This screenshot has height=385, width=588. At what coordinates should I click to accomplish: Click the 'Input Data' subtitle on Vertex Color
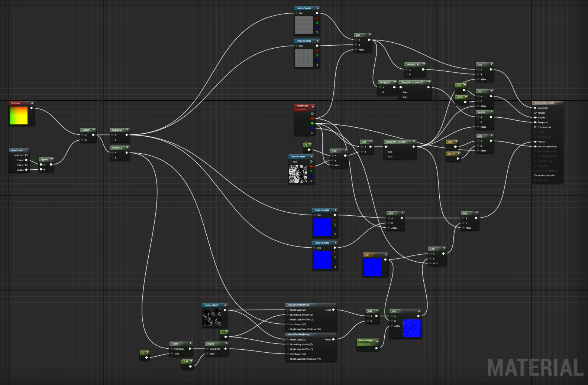coord(301,109)
